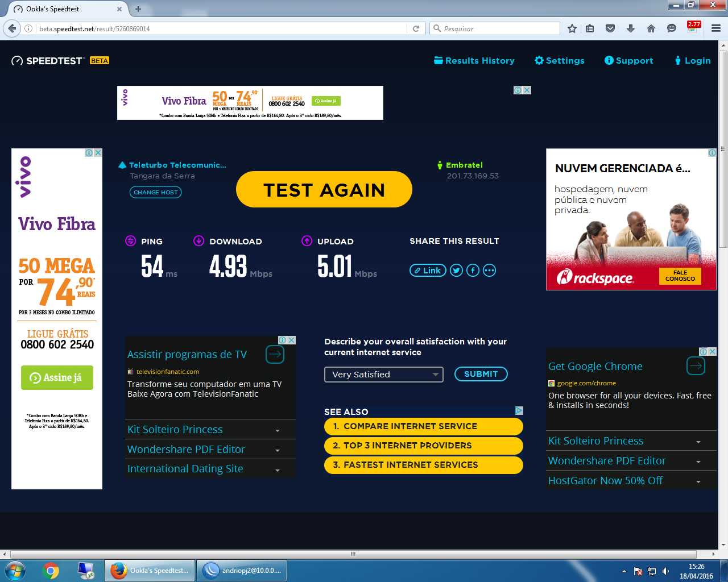Screen dimensions: 728x582
Task: Open the add-on icon showing 2.77 badge
Action: [x=693, y=27]
